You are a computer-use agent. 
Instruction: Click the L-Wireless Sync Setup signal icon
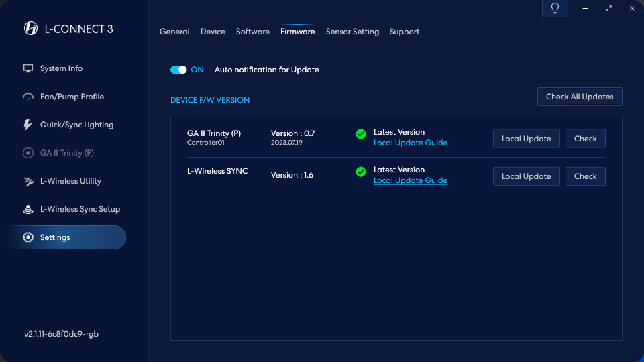pos(28,209)
